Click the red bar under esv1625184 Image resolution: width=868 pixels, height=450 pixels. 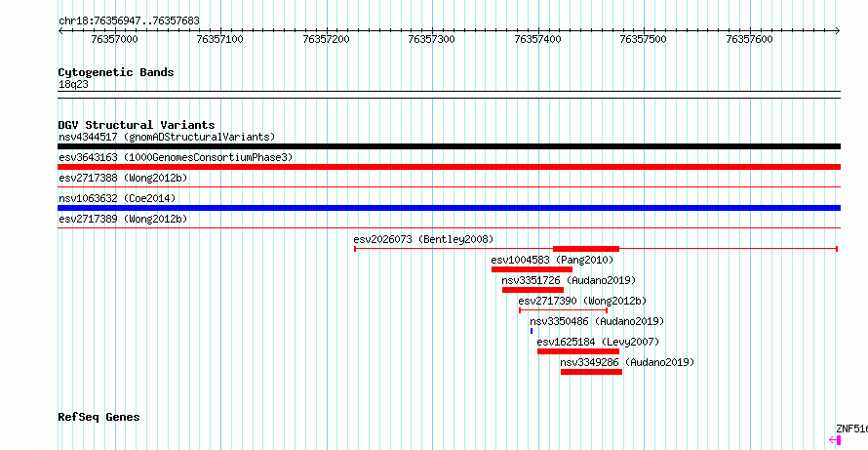(578, 351)
